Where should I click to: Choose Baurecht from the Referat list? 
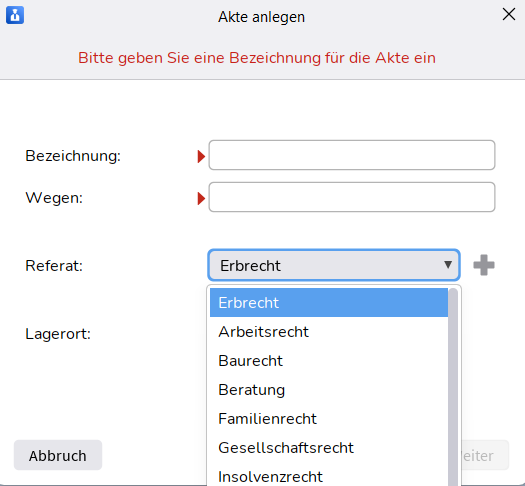pos(329,361)
